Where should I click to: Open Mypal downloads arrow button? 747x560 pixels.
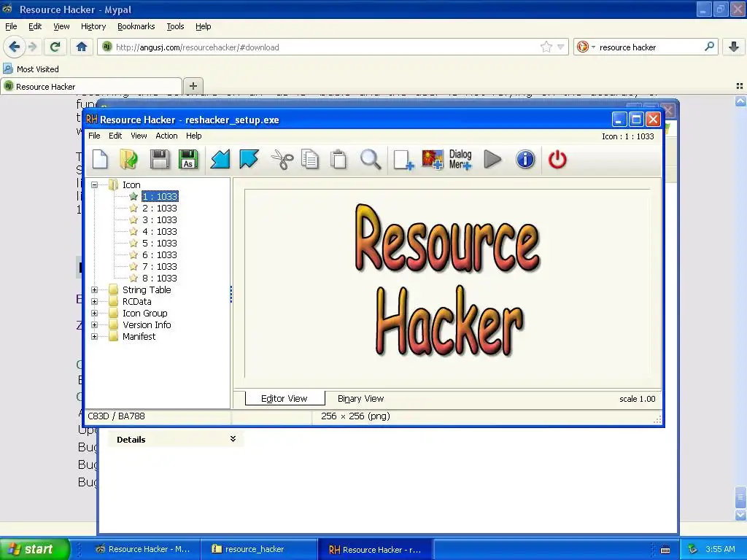[734, 47]
